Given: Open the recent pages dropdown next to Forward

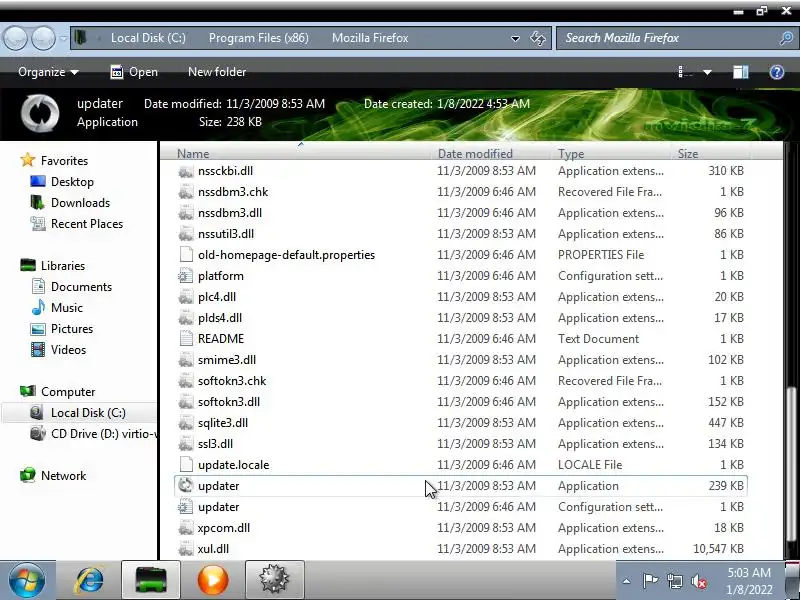Looking at the screenshot, I should point(63,38).
